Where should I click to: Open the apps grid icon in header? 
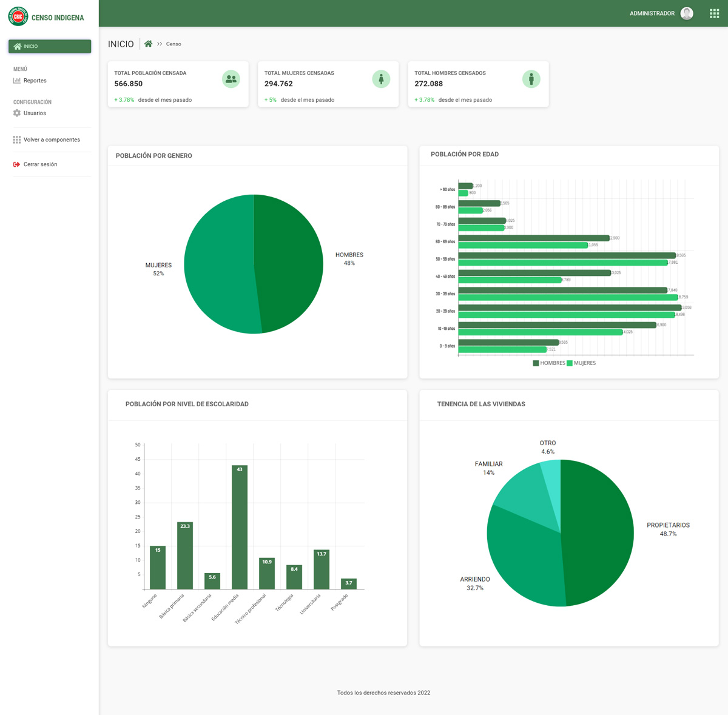(x=714, y=13)
